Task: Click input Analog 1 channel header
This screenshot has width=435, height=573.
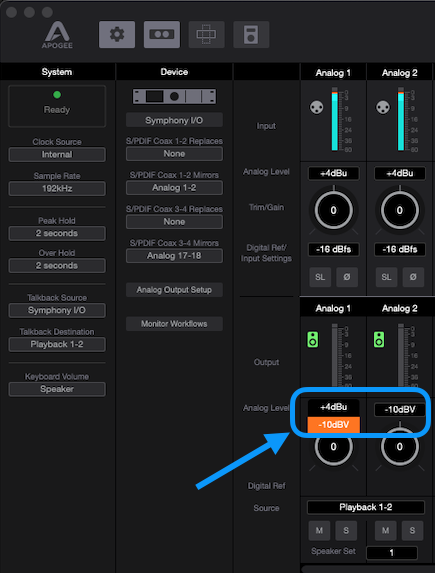Action: [333, 73]
